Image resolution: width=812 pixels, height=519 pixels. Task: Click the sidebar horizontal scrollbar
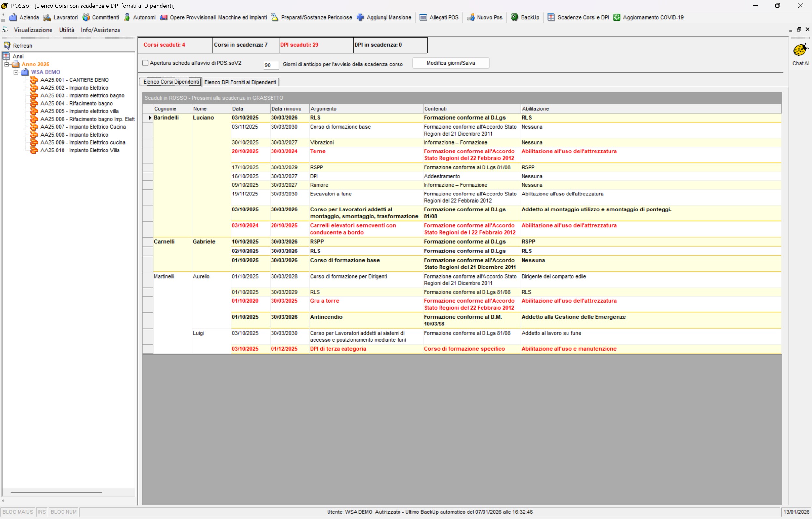coord(56,492)
